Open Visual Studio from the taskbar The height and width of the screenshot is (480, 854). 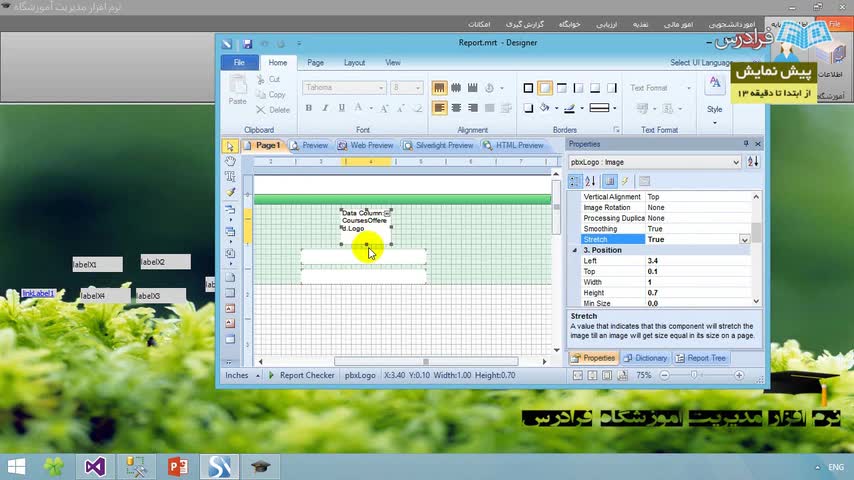tap(95, 467)
